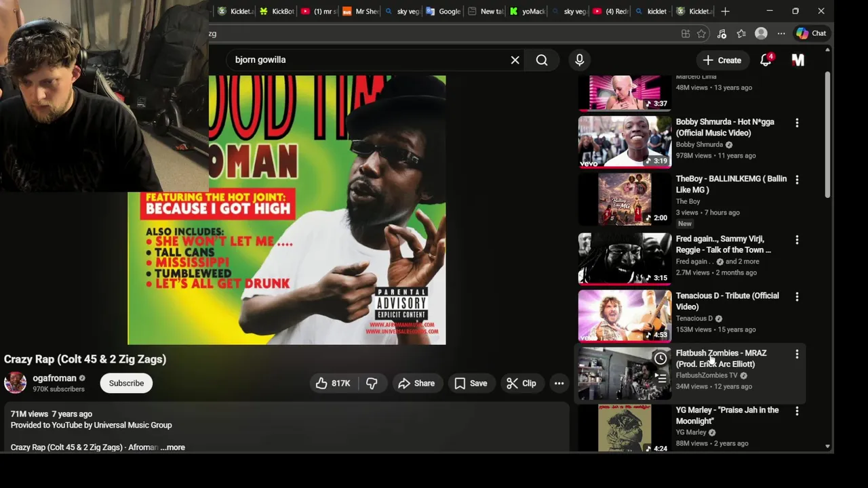Open Bobby Shmurda - Hot N*gga title
Viewport: 868px width, 488px height.
coord(725,127)
